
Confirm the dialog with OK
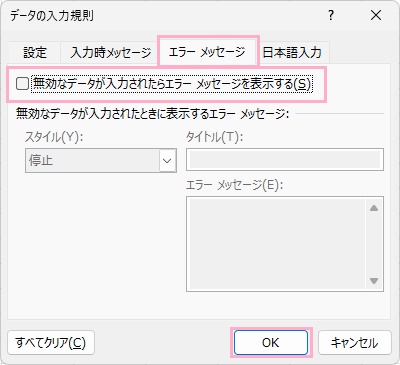click(271, 343)
